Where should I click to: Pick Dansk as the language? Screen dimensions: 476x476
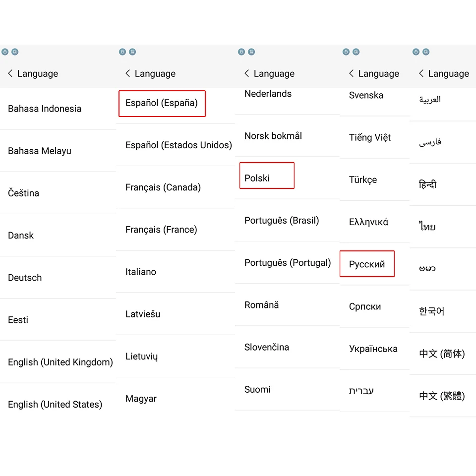58,235
